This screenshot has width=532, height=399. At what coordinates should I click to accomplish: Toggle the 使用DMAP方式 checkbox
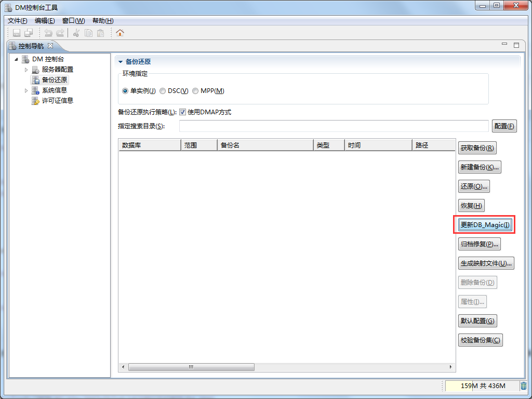tap(182, 112)
